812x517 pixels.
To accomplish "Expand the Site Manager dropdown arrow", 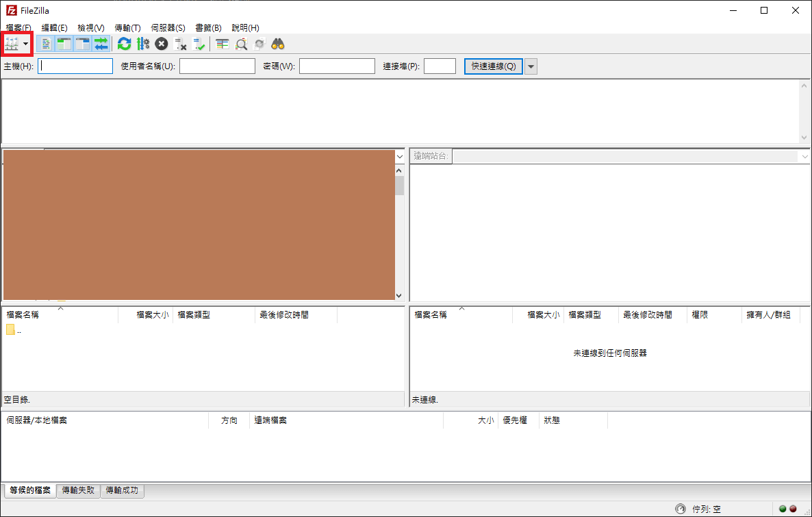I will tap(26, 44).
